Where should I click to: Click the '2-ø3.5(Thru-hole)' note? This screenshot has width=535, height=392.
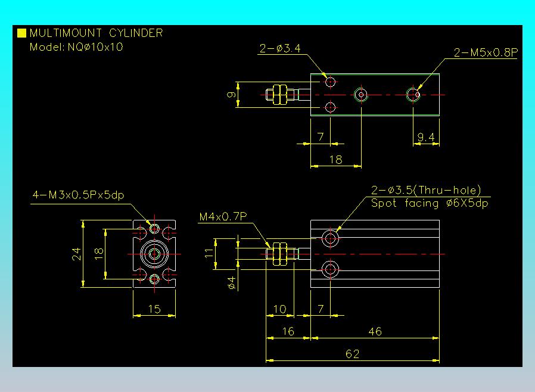pyautogui.click(x=426, y=190)
